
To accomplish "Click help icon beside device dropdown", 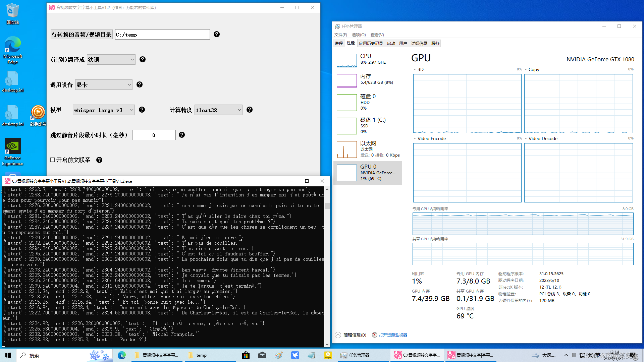I will click(x=140, y=84).
